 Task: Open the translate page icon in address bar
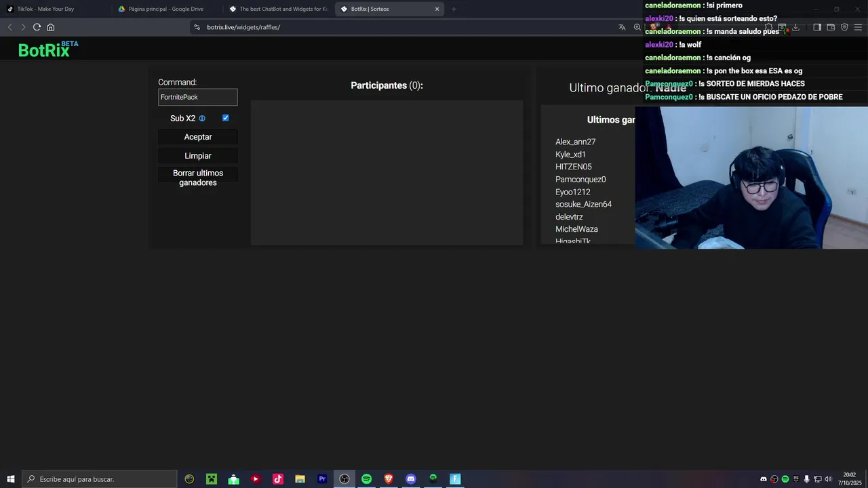[622, 27]
